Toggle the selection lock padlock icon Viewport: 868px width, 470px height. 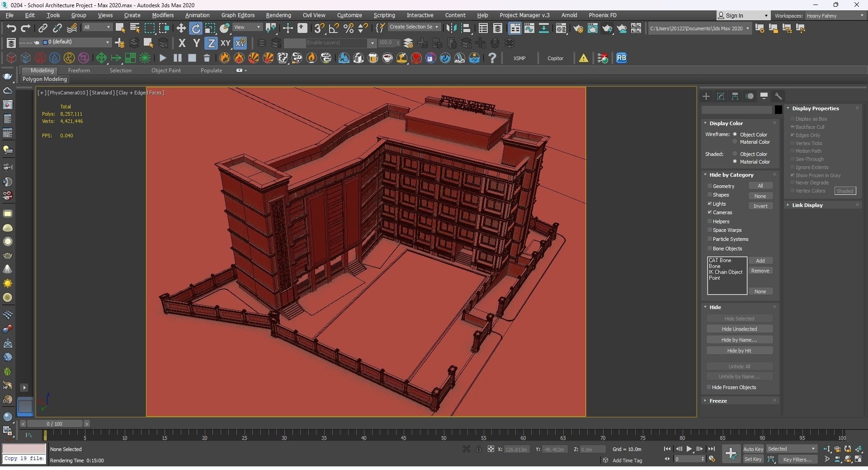coord(478,449)
